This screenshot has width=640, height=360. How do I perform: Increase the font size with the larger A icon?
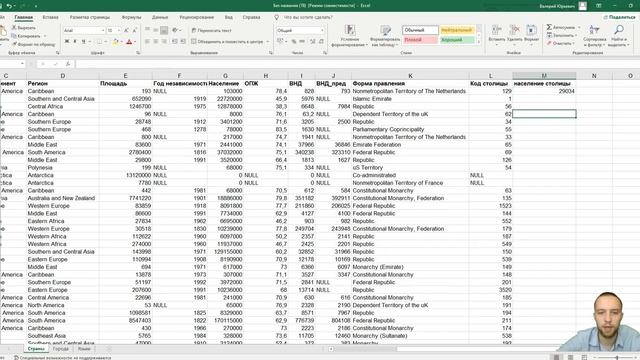click(126, 31)
